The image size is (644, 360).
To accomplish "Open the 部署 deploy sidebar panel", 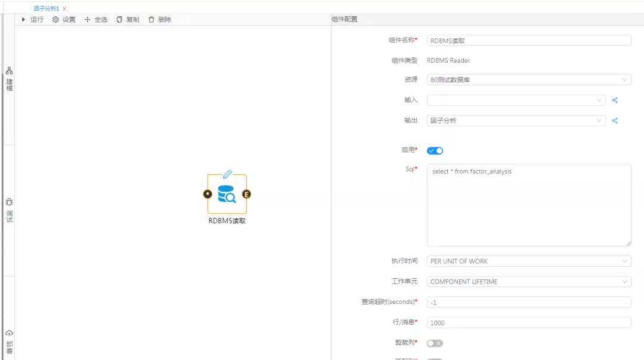I will 9,341.
